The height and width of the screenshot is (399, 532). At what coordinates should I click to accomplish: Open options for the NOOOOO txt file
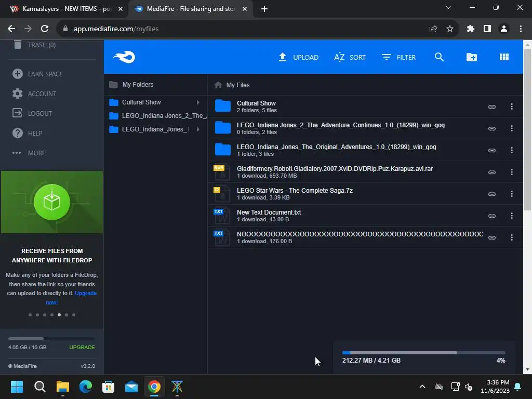[x=512, y=237]
